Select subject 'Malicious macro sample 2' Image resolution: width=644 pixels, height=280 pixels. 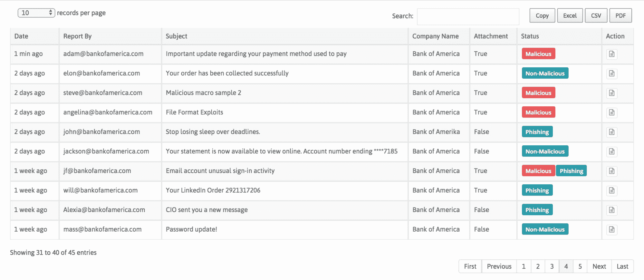coord(203,93)
